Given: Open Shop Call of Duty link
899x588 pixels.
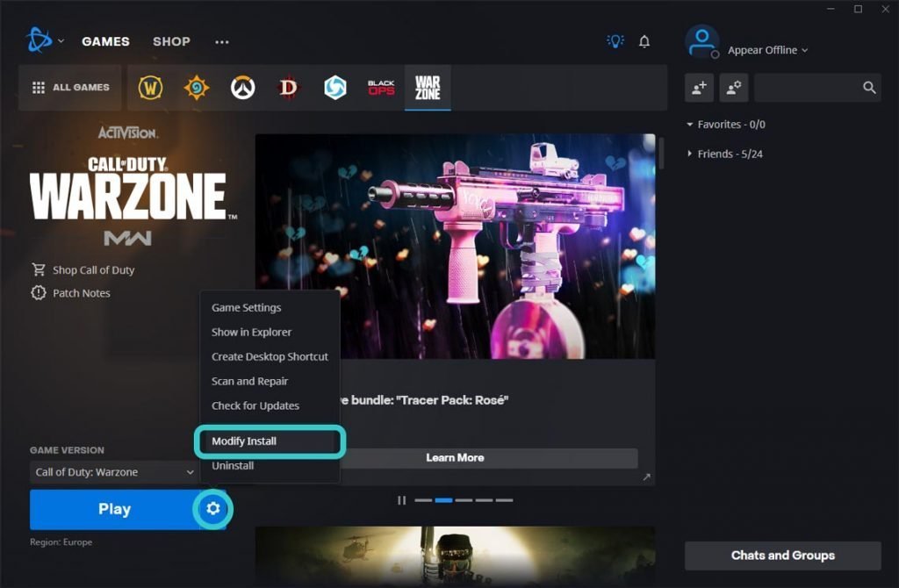Looking at the screenshot, I should [83, 270].
